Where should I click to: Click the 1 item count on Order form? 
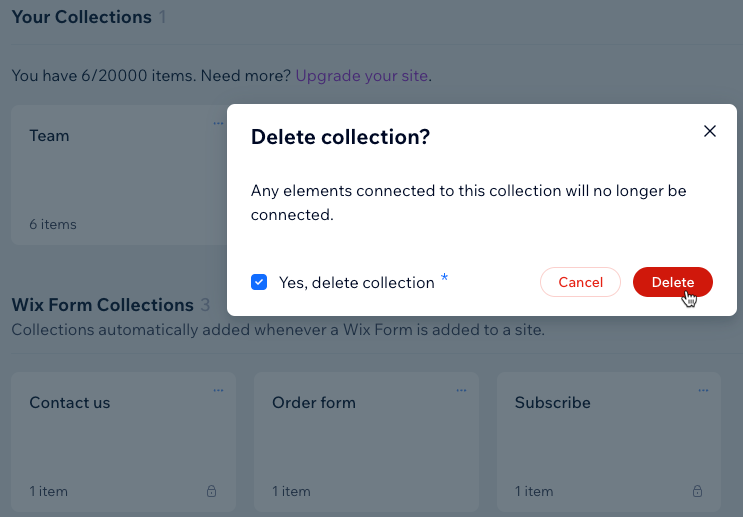point(291,491)
